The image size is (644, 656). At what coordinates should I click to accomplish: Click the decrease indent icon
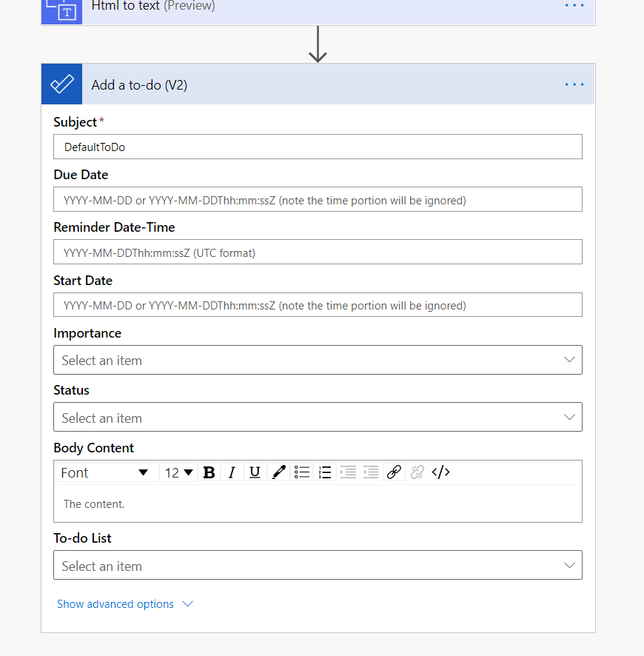tap(371, 472)
